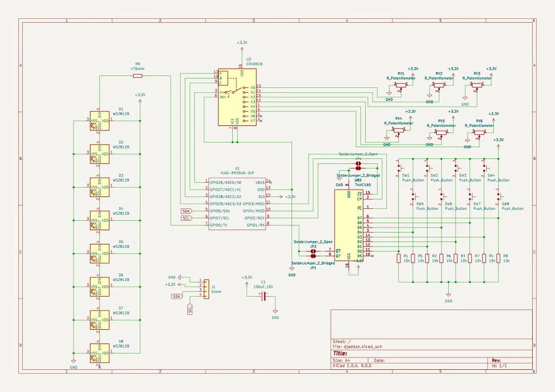Click the SCL global label near U1

coord(186,218)
